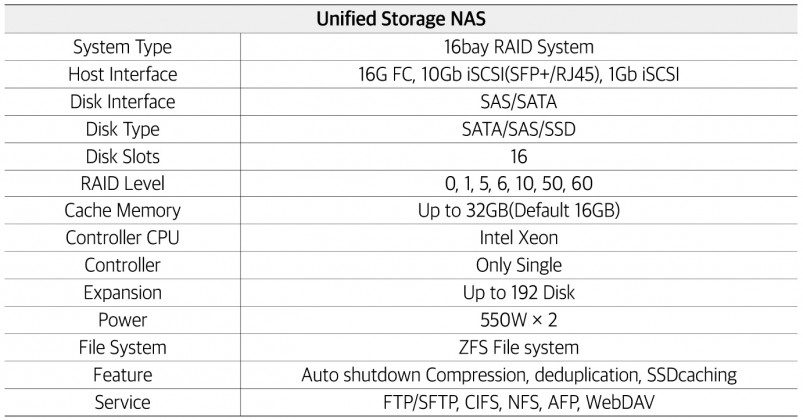Viewport: 803px width, 420px height.
Task: Click the 0, 1, 5, 6, 10, 50, 60 value
Action: (518, 183)
